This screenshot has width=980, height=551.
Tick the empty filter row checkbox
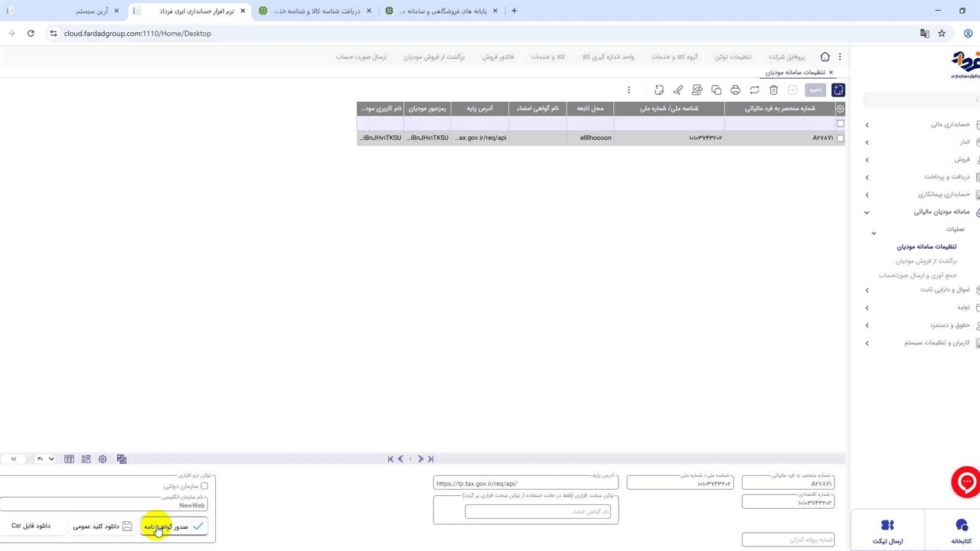(x=840, y=123)
